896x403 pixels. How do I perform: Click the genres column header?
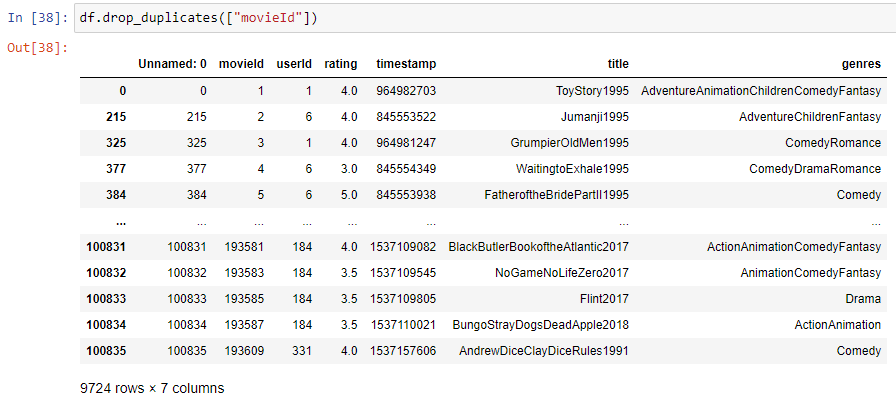click(862, 64)
